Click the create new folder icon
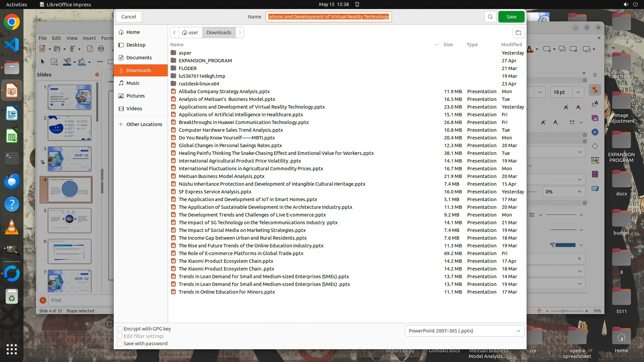 click(518, 33)
